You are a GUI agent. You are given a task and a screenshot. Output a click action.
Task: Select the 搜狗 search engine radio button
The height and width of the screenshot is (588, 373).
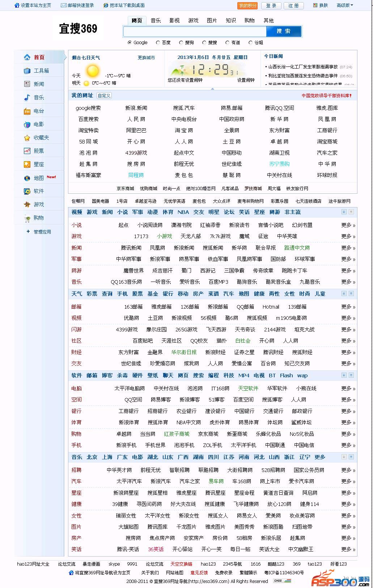tap(181, 42)
